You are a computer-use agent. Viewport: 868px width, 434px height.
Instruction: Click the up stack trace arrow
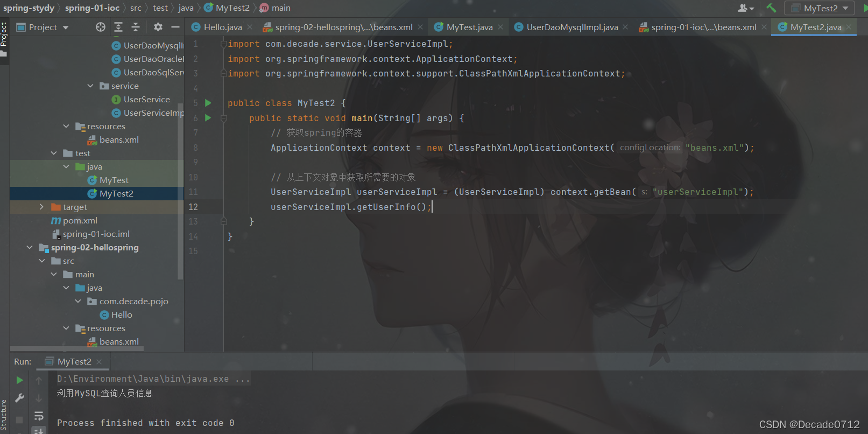click(39, 381)
